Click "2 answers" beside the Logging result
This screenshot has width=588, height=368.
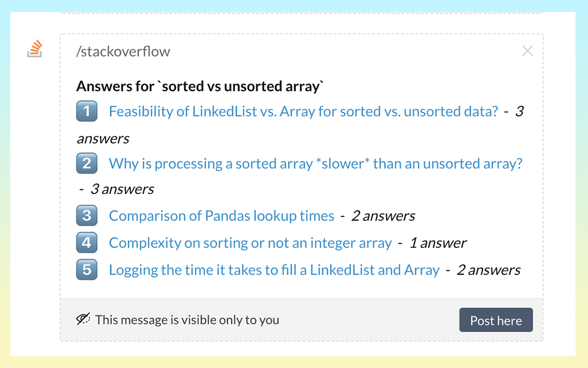488,270
